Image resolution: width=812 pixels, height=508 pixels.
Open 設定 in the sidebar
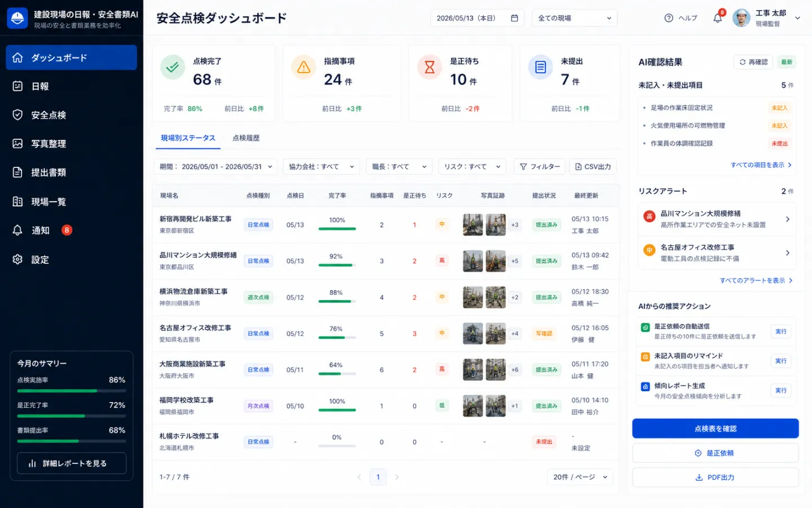(x=71, y=260)
